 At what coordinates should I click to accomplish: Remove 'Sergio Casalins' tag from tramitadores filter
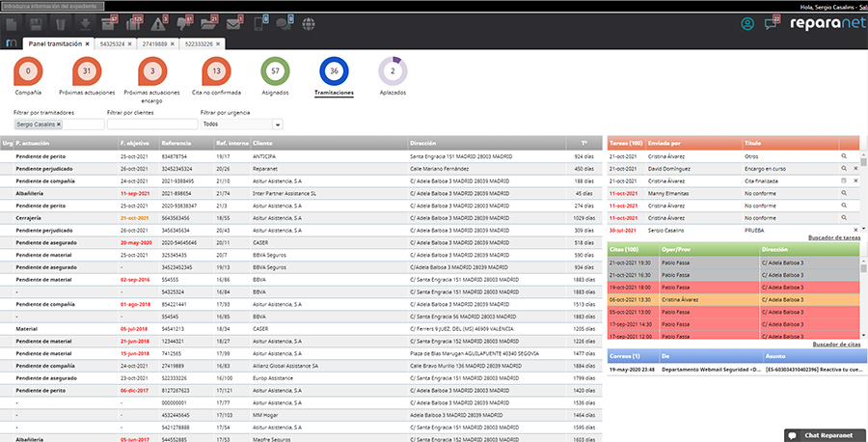click(x=59, y=124)
